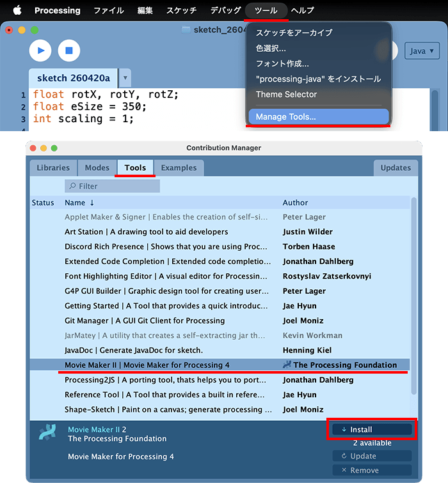Click the Run sketch play button
Image resolution: width=448 pixels, height=483 pixels.
(40, 51)
